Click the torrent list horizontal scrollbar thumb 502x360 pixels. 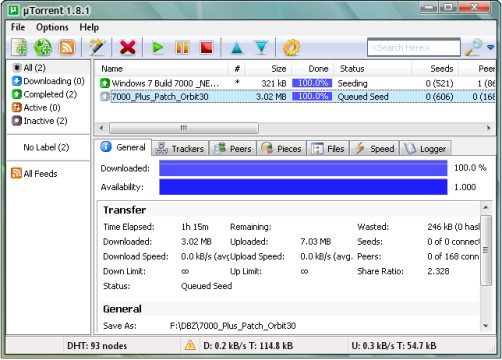184,128
